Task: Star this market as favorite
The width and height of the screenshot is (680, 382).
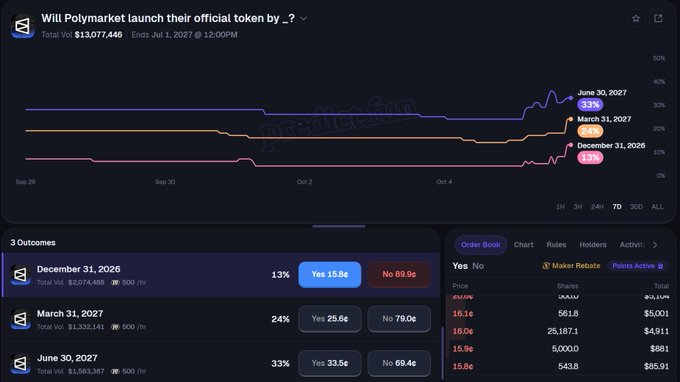Action: click(x=636, y=18)
